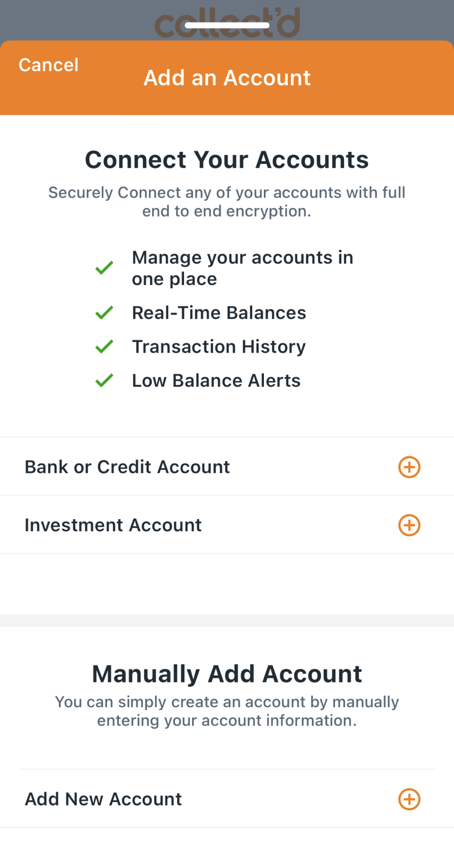The image size is (454, 868).
Task: Click the Add an Account title
Action: (x=227, y=78)
